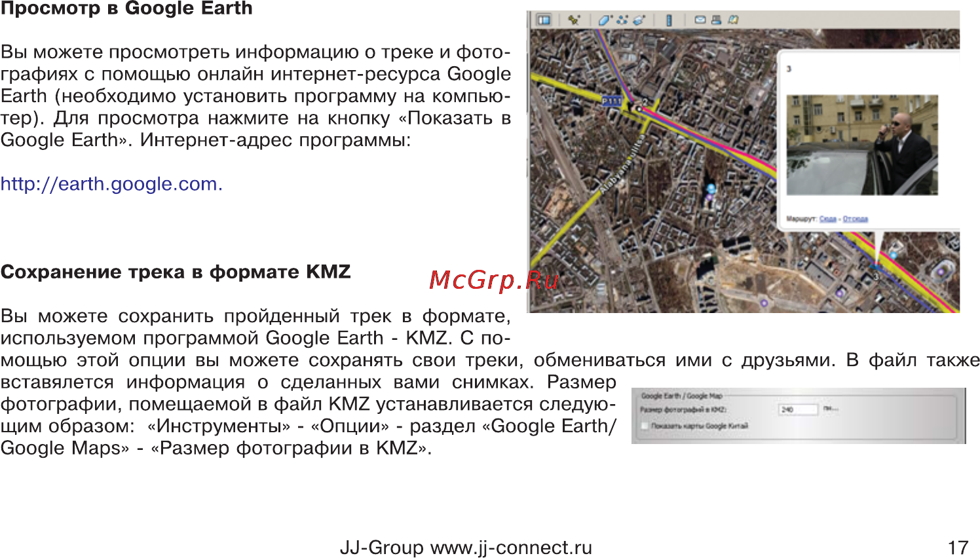
Task: Click the View in Google Maps icon
Action: 733,20
